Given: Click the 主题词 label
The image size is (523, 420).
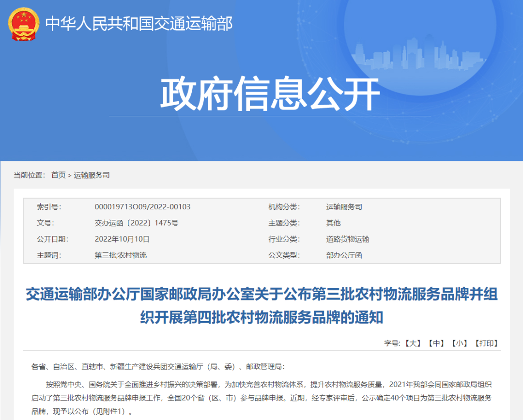Looking at the screenshot, I should (49, 255).
